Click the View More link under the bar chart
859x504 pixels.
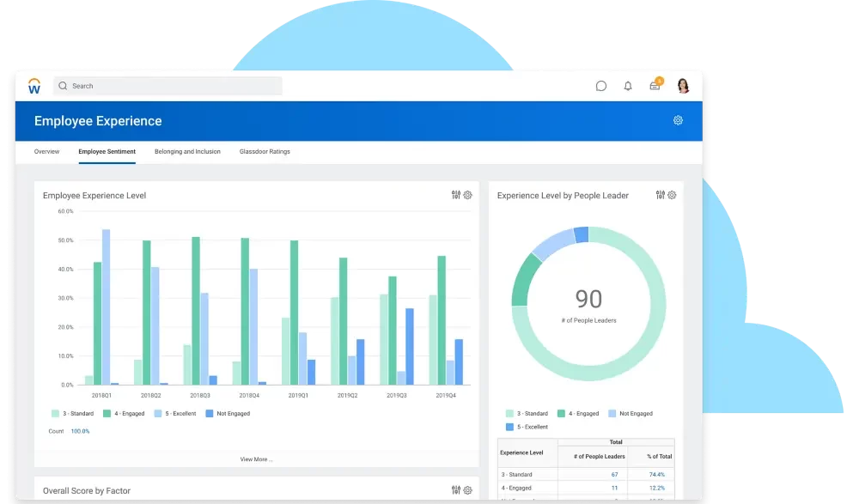[x=255, y=459]
